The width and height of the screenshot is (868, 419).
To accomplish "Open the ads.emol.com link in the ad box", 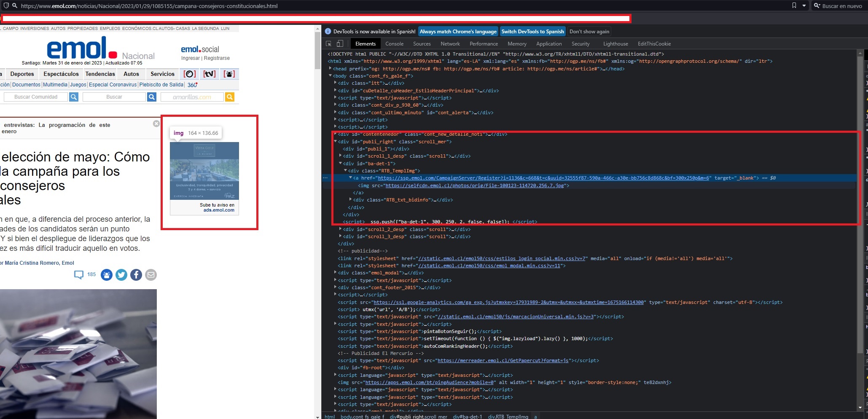I will 218,210.
